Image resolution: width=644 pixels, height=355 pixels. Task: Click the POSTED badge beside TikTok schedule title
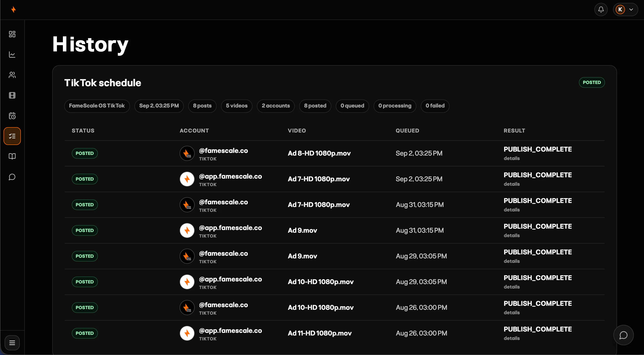592,83
